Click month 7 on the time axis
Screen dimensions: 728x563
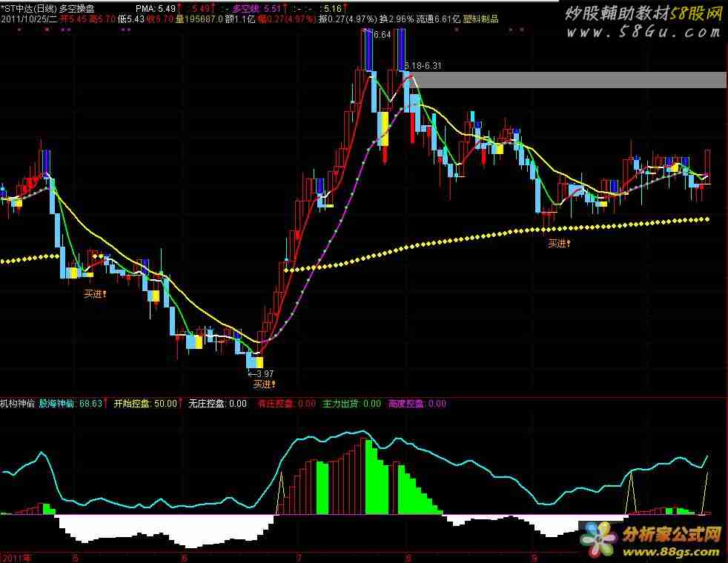coord(299,557)
